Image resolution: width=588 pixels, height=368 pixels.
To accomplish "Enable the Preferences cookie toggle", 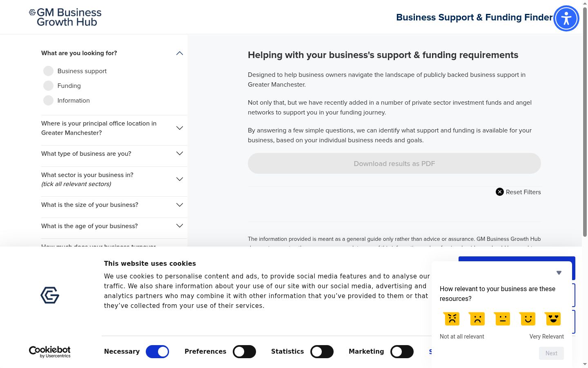I will click(244, 352).
